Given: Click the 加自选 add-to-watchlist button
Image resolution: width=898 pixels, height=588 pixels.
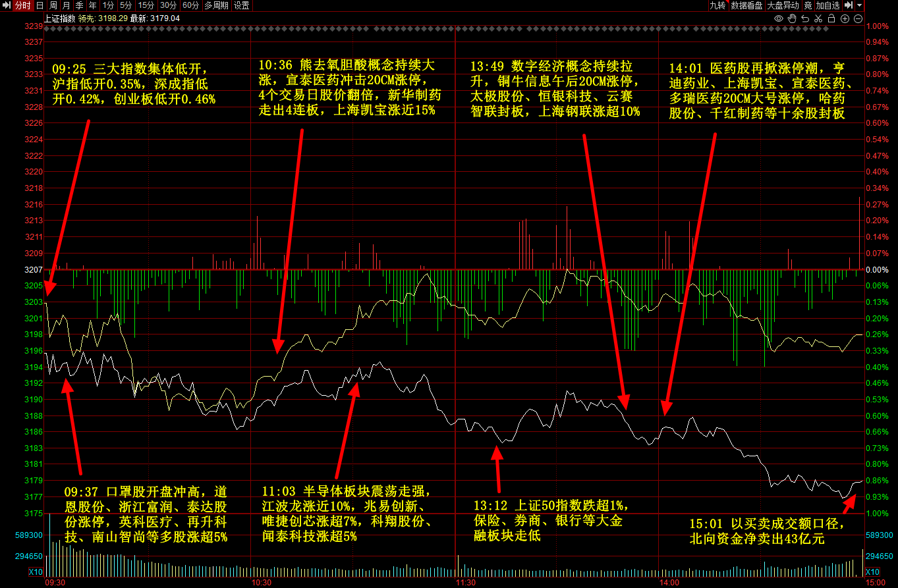Looking at the screenshot, I should pyautogui.click(x=828, y=5).
